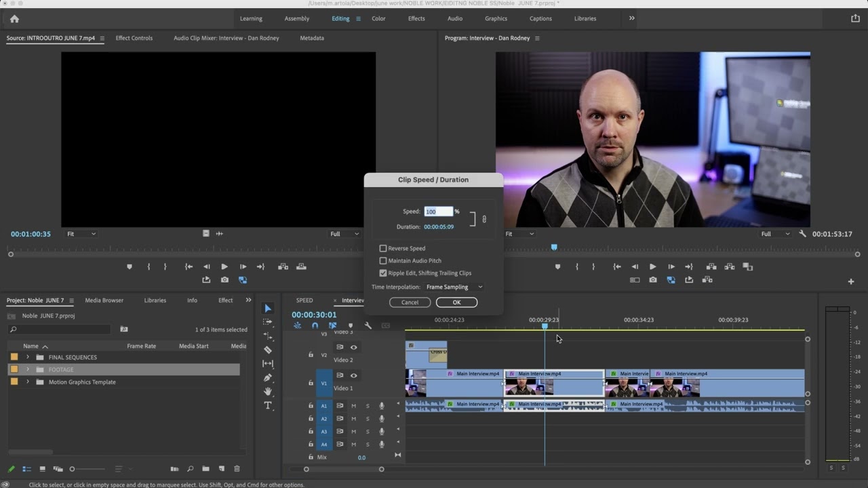Toggle lock on track V1

coord(311,383)
